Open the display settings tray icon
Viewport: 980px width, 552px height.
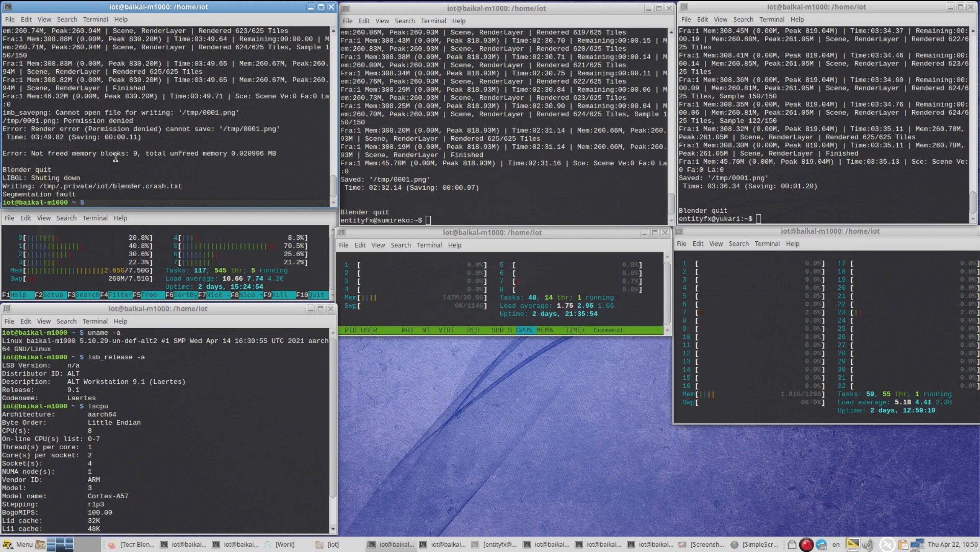[852, 544]
